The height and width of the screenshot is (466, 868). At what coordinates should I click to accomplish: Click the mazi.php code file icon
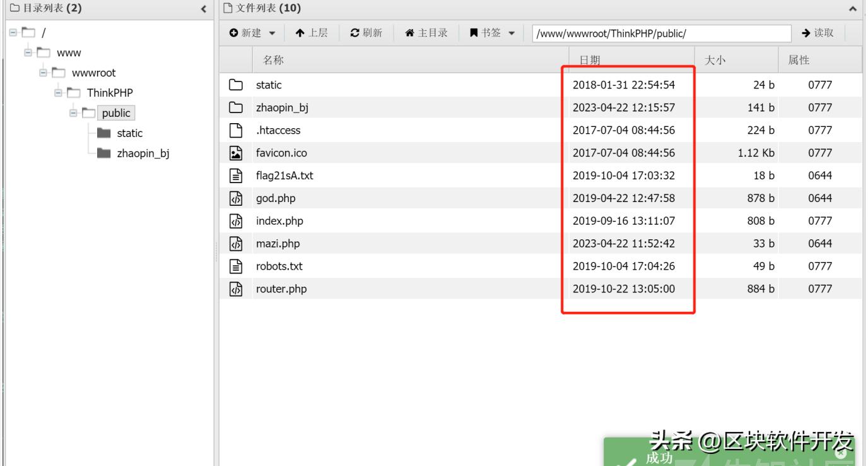point(235,244)
